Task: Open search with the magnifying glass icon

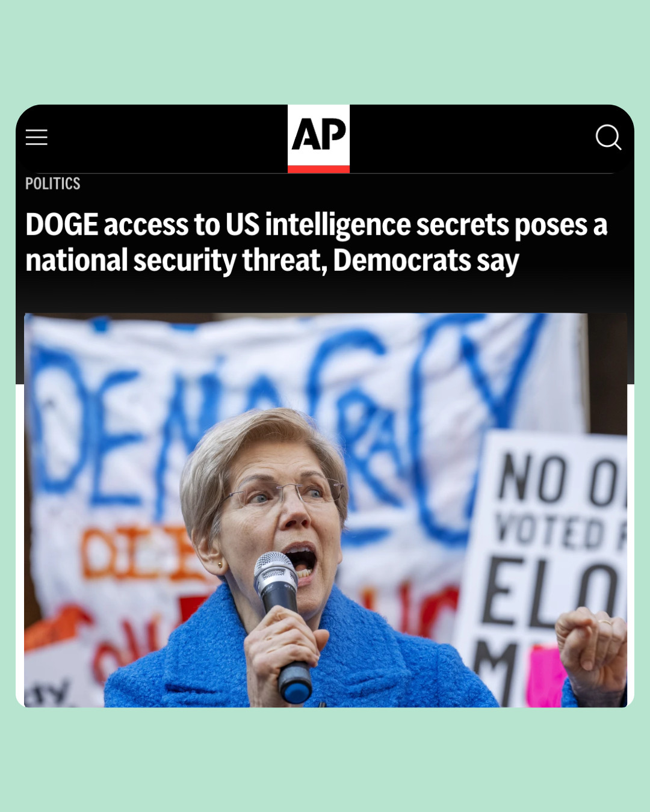Action: (608, 137)
